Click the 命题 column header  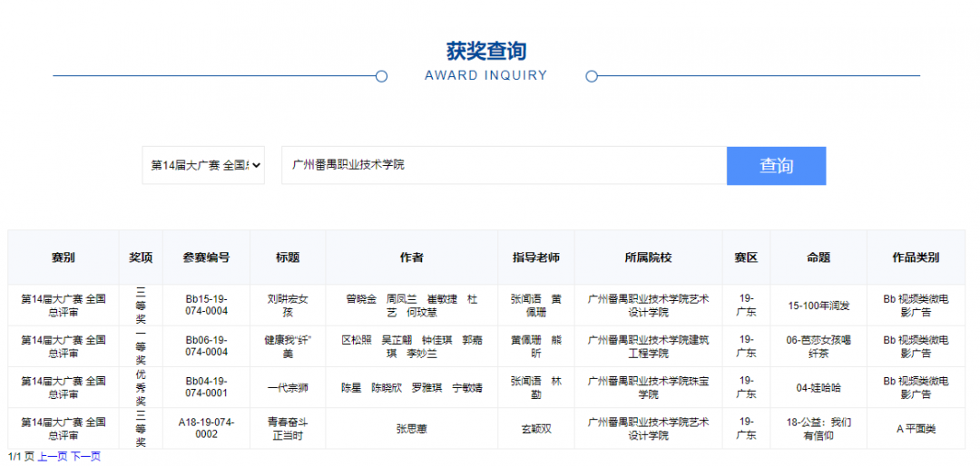[x=818, y=257]
